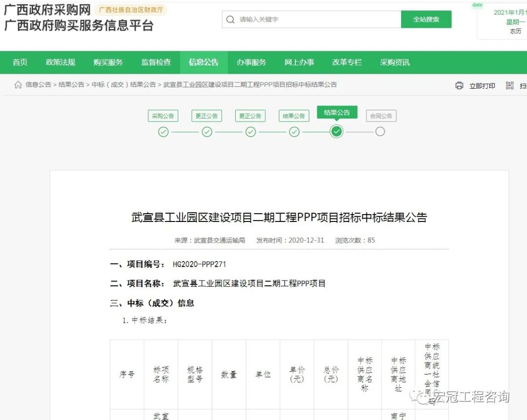Click 中标（成交）结果公告 breadcrumb link
The width and height of the screenshot is (527, 420).
click(x=123, y=84)
